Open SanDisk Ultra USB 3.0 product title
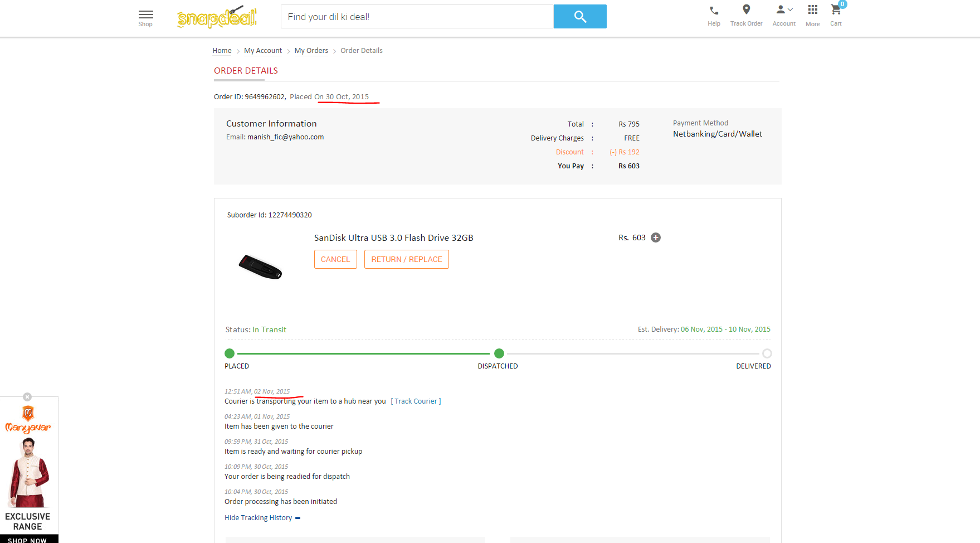 click(393, 238)
